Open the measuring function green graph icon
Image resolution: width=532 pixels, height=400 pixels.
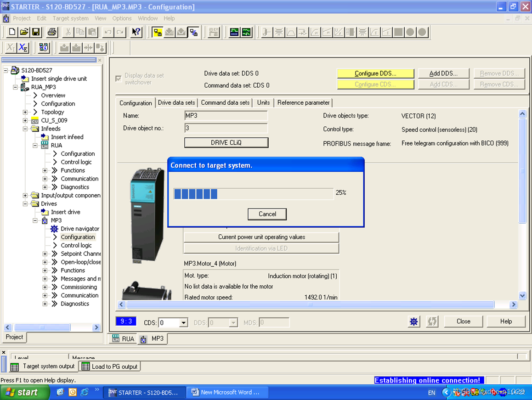click(x=246, y=32)
